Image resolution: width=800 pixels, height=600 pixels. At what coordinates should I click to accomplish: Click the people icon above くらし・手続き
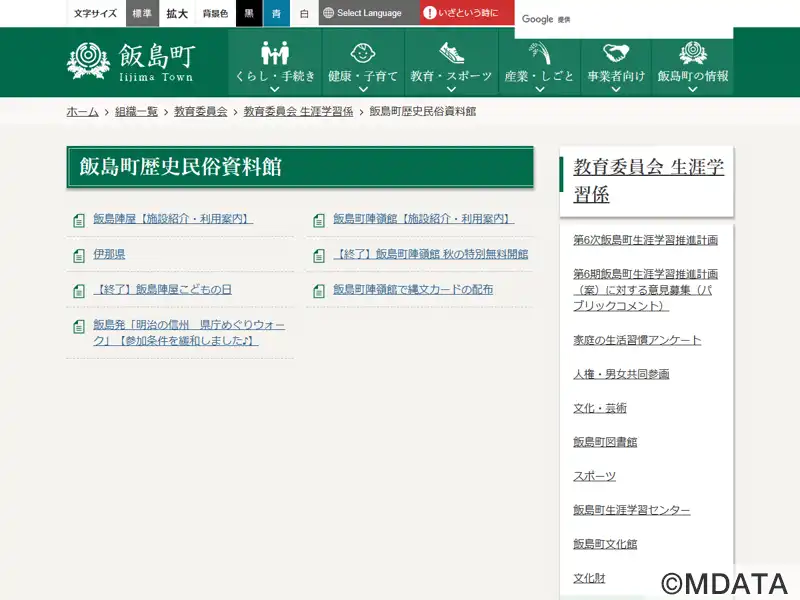[275, 53]
